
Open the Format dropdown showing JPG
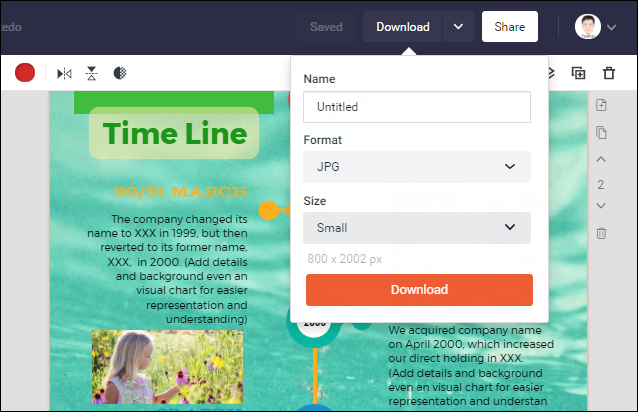pyautogui.click(x=417, y=167)
